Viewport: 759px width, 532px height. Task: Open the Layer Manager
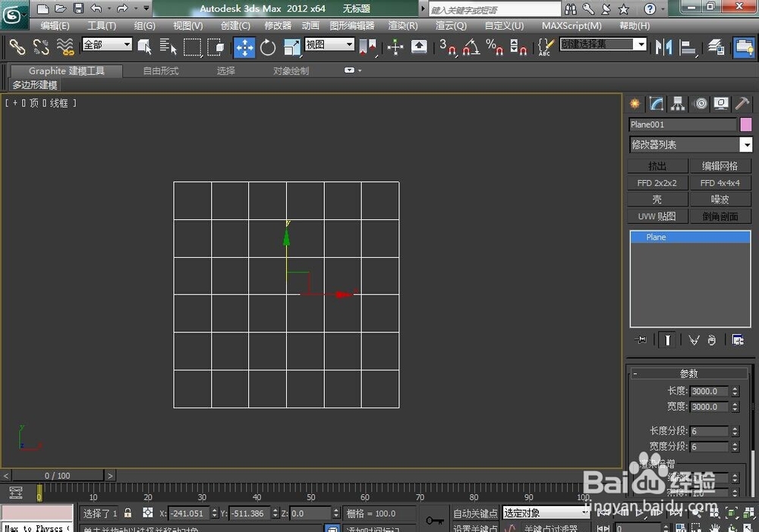[716, 47]
